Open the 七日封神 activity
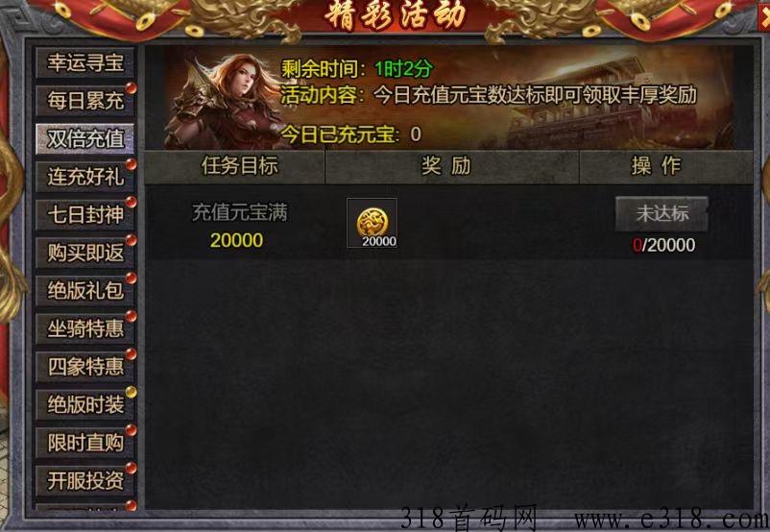Screen dimensions: 770x532 [x=84, y=215]
